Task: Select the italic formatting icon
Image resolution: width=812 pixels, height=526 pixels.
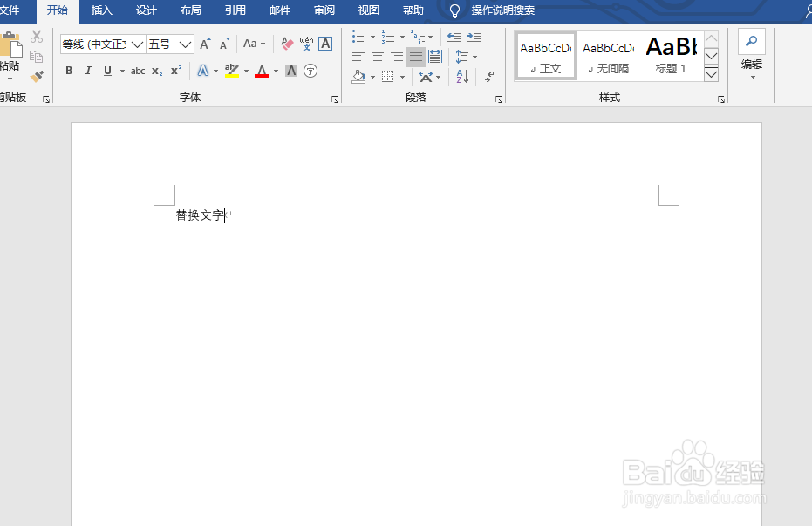Action: (88, 71)
